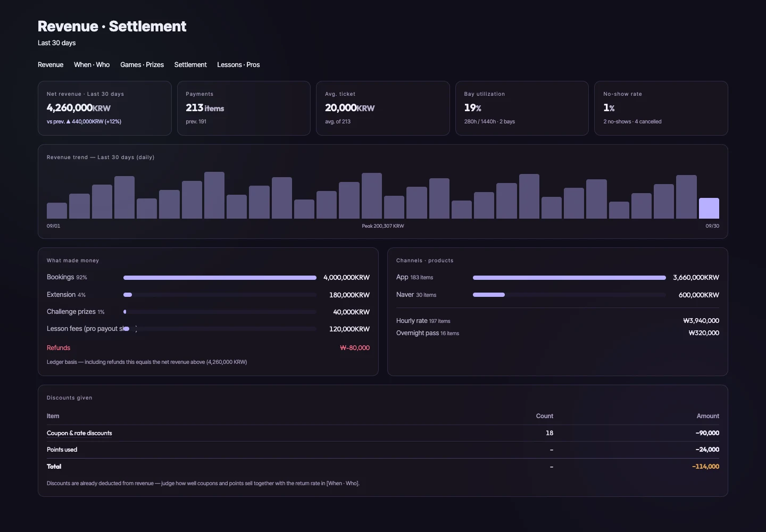Click the first 09/01 bar in trend chart
The image size is (766, 532).
pos(57,211)
